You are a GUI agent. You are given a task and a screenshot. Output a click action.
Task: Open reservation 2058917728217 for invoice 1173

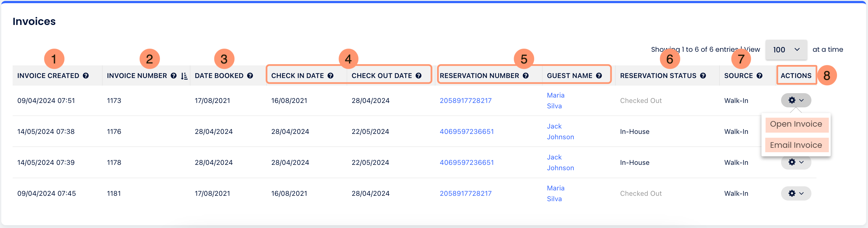tap(465, 101)
